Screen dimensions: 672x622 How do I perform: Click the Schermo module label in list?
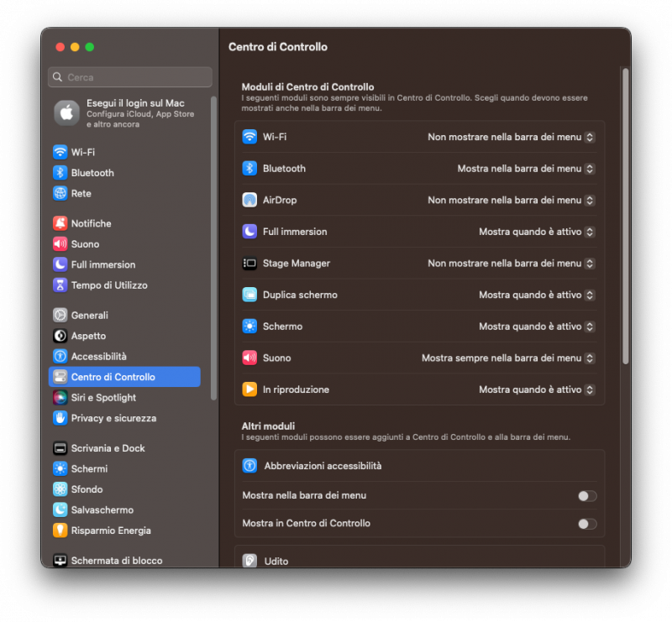282,327
